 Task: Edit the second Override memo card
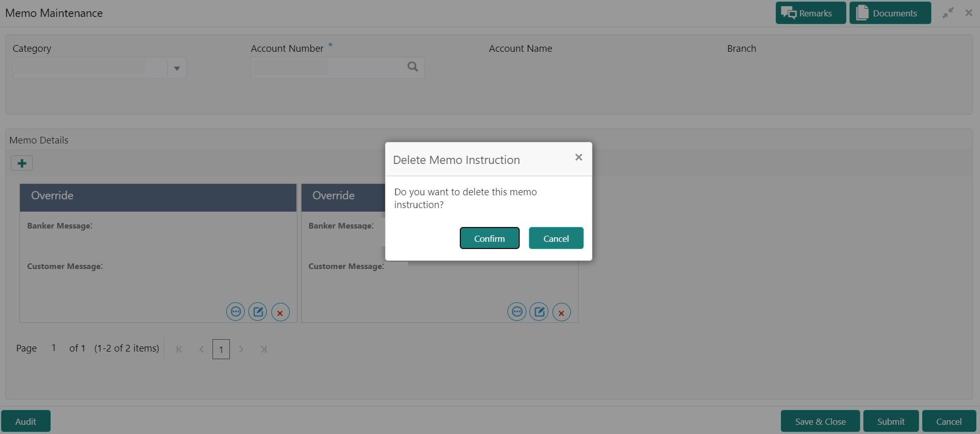coord(539,312)
